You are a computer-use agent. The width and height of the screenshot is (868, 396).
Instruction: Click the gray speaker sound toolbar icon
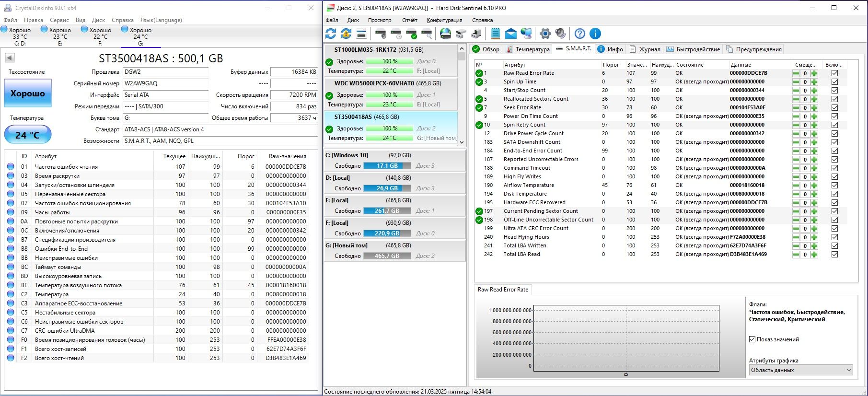(561, 34)
